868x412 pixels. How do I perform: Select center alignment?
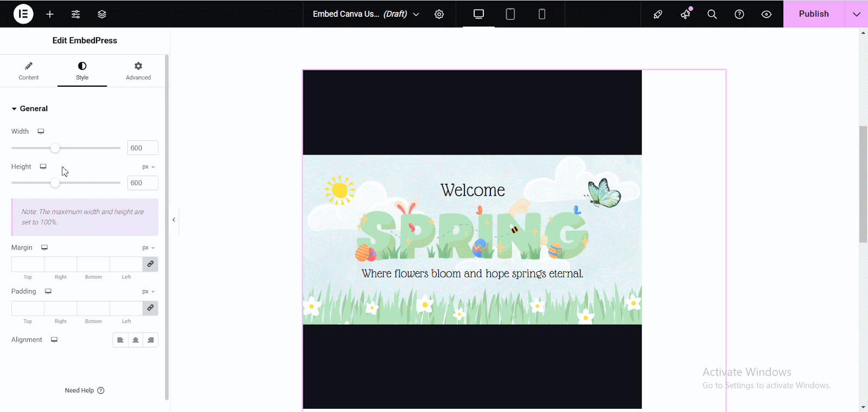(136, 340)
